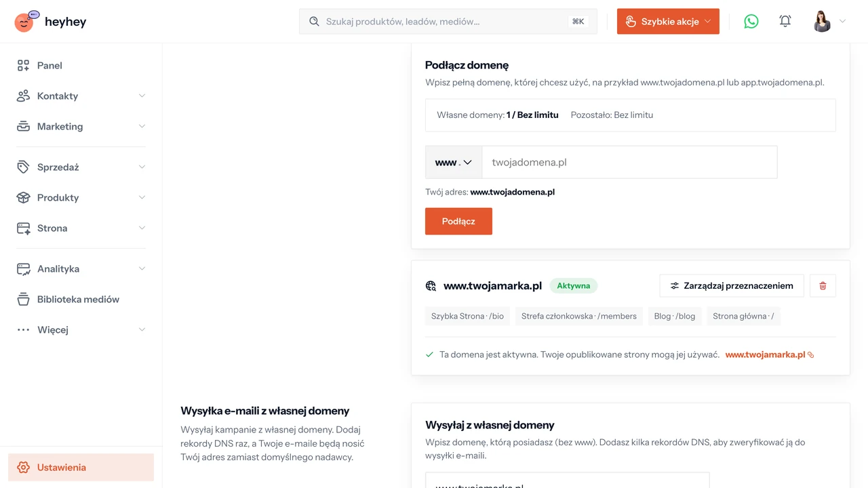Image resolution: width=868 pixels, height=488 pixels.
Task: Open WhatsApp from the header icon
Action: 751,22
